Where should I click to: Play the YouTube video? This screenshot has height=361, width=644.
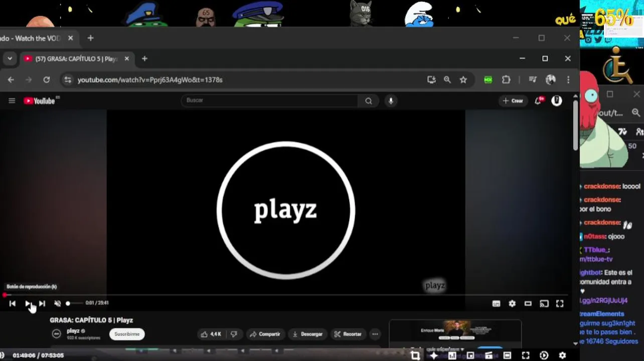click(x=28, y=303)
